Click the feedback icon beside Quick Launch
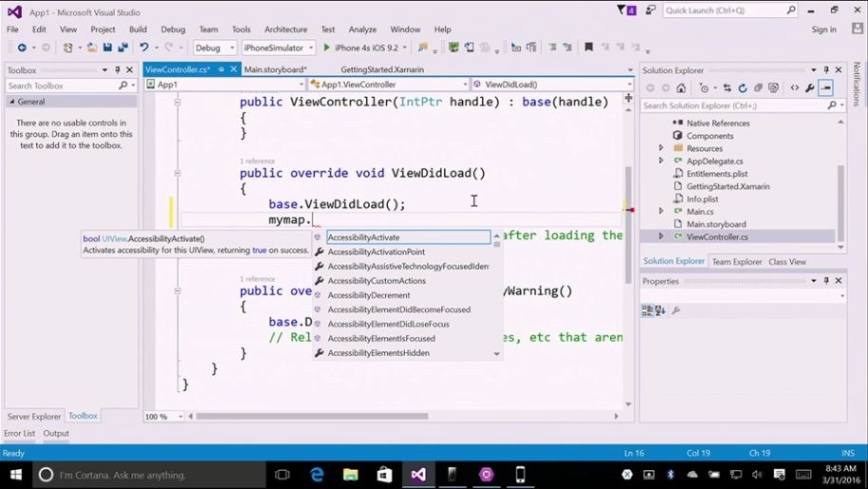 pyautogui.click(x=651, y=9)
